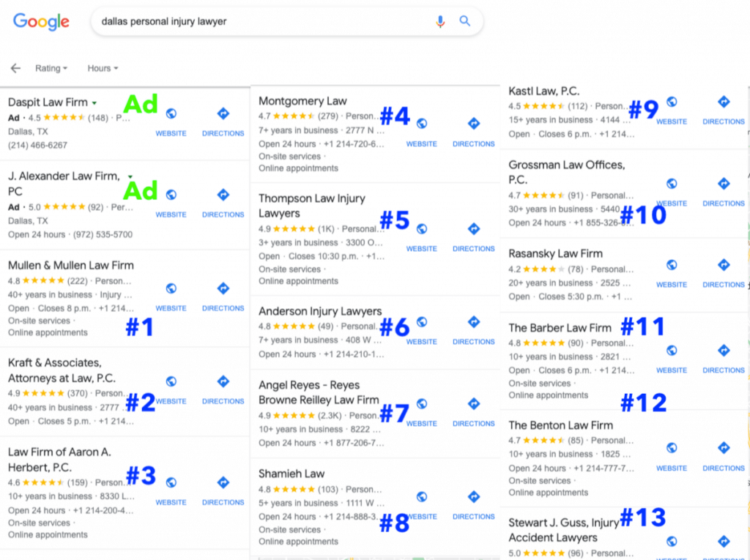This screenshot has height=560, width=750.
Task: Open ad info arrow beside J. Alexander Law Firm
Action: click(130, 176)
